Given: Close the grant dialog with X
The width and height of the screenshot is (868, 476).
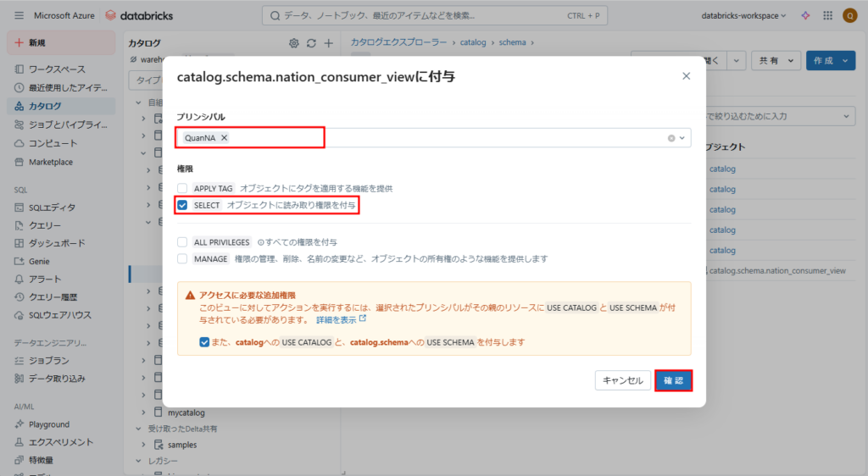Looking at the screenshot, I should pos(686,76).
